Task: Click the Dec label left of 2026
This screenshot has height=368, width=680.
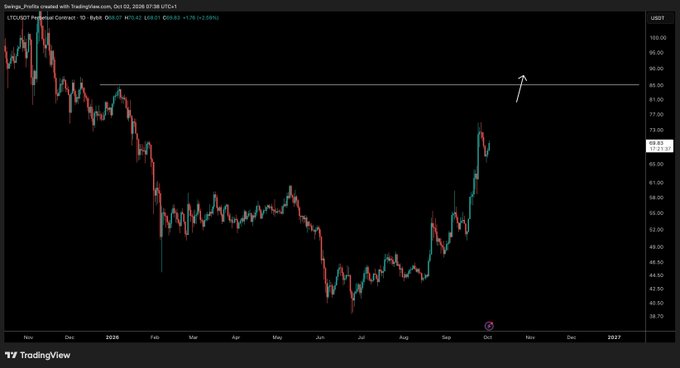Action: (x=69, y=337)
